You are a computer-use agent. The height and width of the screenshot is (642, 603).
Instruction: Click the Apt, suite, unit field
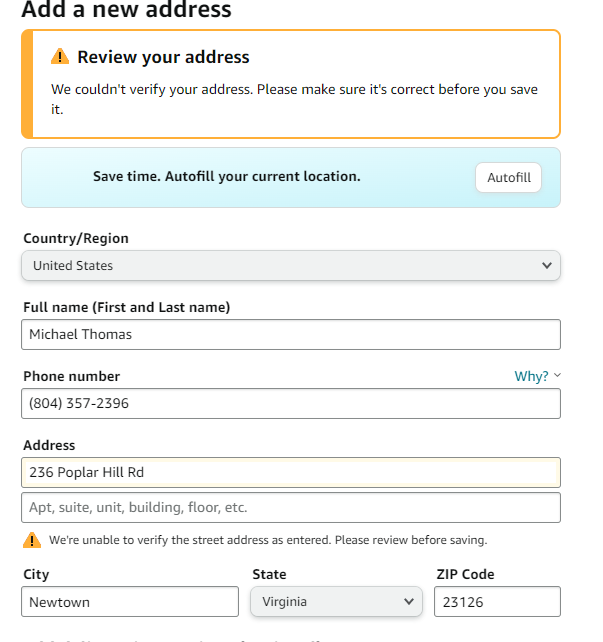point(291,508)
